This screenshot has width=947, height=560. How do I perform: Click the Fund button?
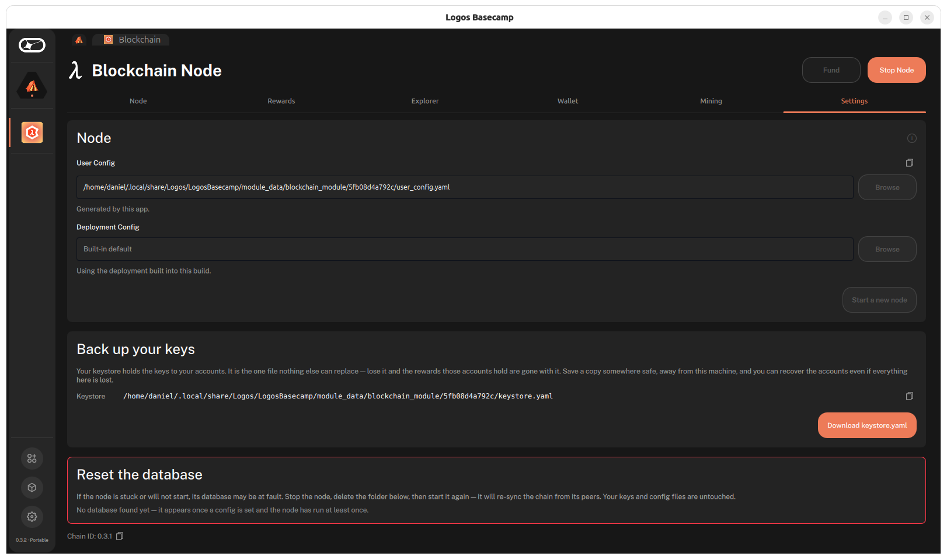pyautogui.click(x=831, y=70)
